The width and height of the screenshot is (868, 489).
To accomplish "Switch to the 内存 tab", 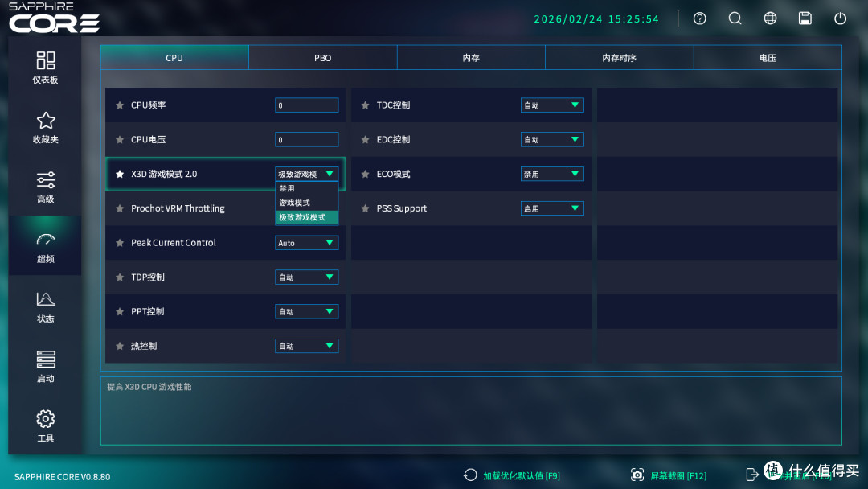I will tap(471, 58).
